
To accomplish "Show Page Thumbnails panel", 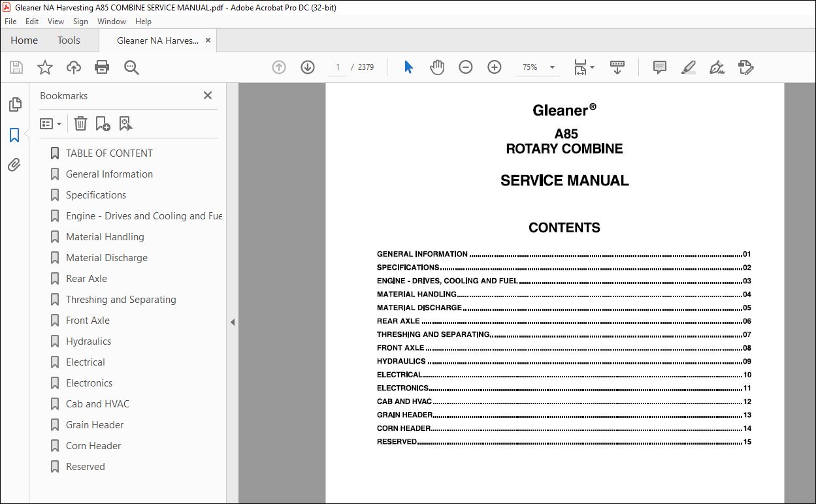I will pos(14,104).
